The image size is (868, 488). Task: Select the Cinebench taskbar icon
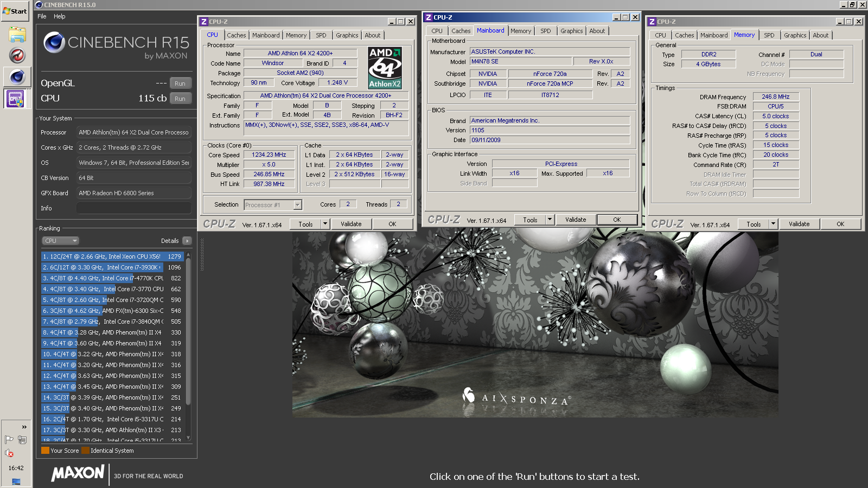(17, 77)
